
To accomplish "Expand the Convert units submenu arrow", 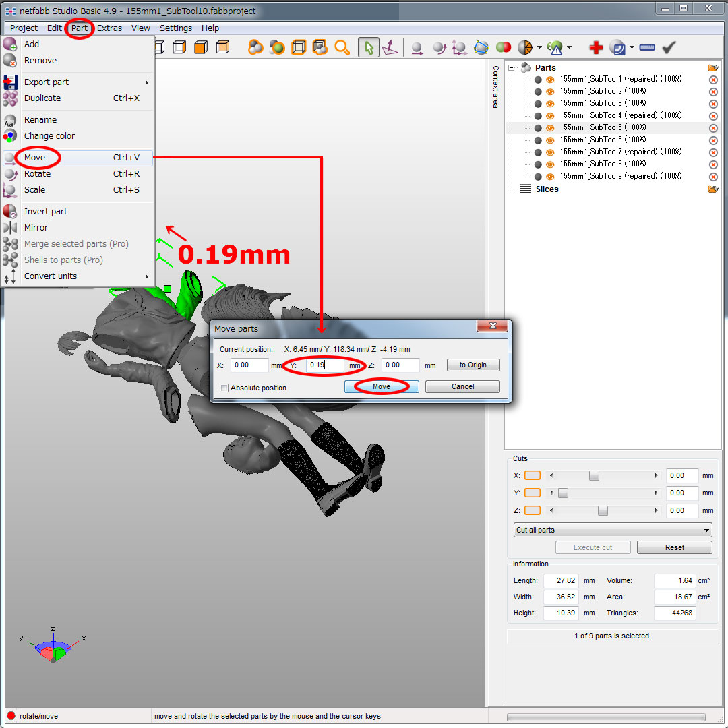I will (147, 276).
